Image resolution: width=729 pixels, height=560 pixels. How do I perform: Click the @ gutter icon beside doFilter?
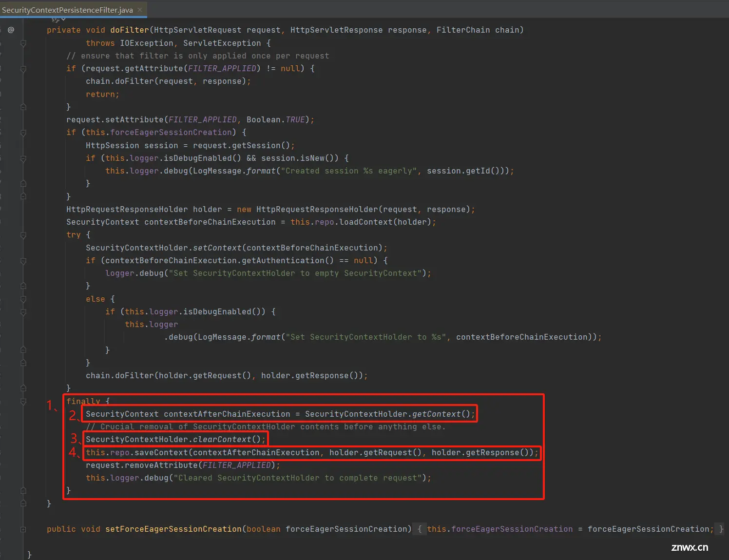(11, 30)
